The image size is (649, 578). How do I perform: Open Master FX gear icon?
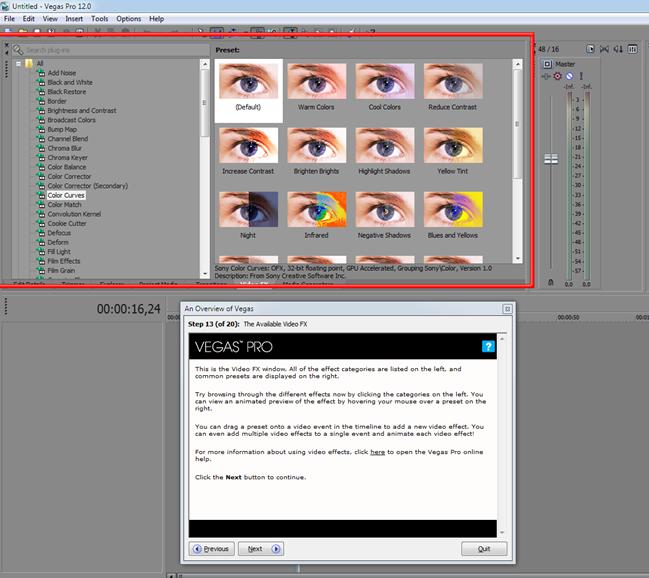pyautogui.click(x=558, y=76)
